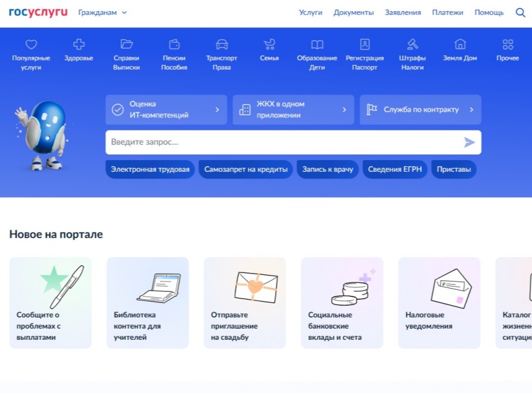Open the Семья stroller icon
Screen dimensions: 532x393
pos(269,44)
